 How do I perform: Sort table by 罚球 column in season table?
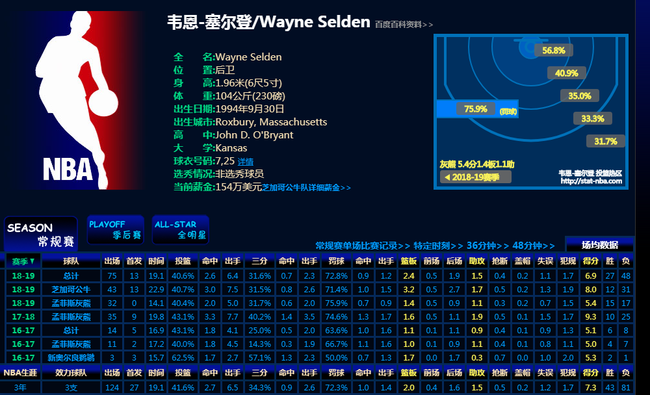[336, 261]
